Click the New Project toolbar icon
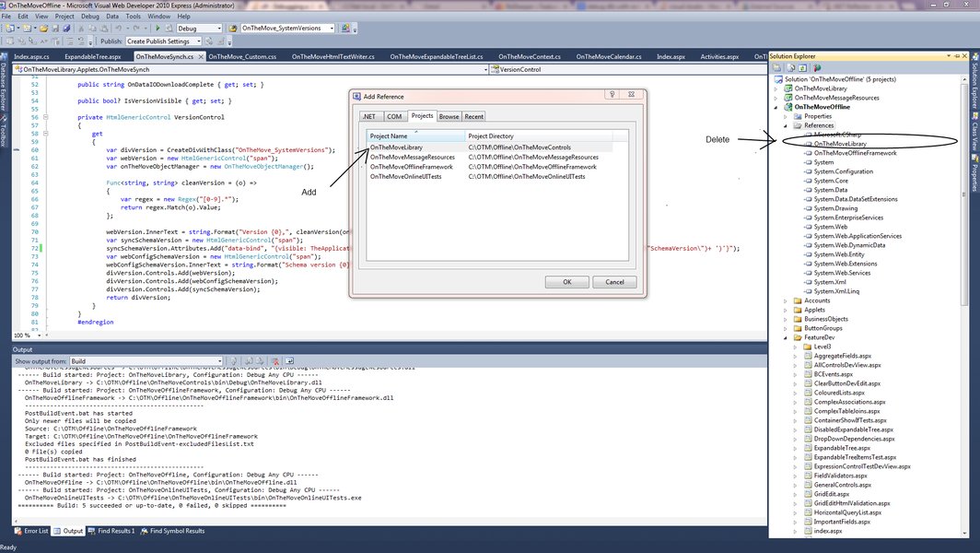Image resolution: width=980 pixels, height=553 pixels. click(9, 29)
